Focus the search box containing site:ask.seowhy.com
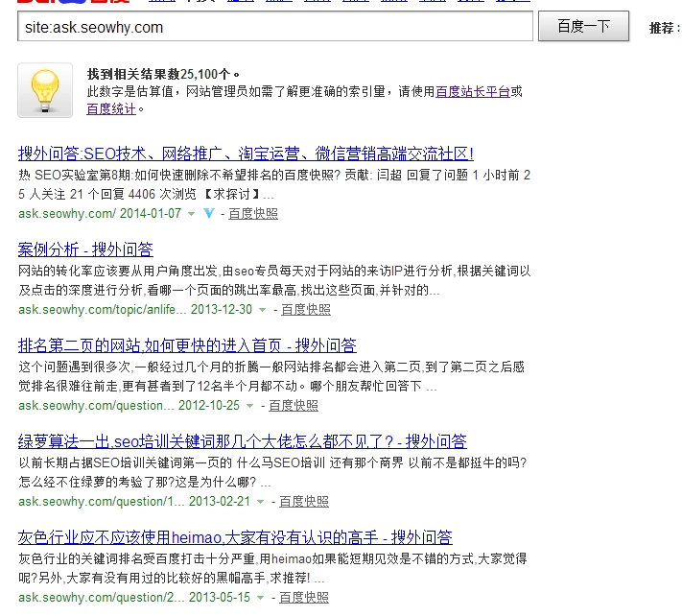The height and width of the screenshot is (616, 682). (275, 27)
